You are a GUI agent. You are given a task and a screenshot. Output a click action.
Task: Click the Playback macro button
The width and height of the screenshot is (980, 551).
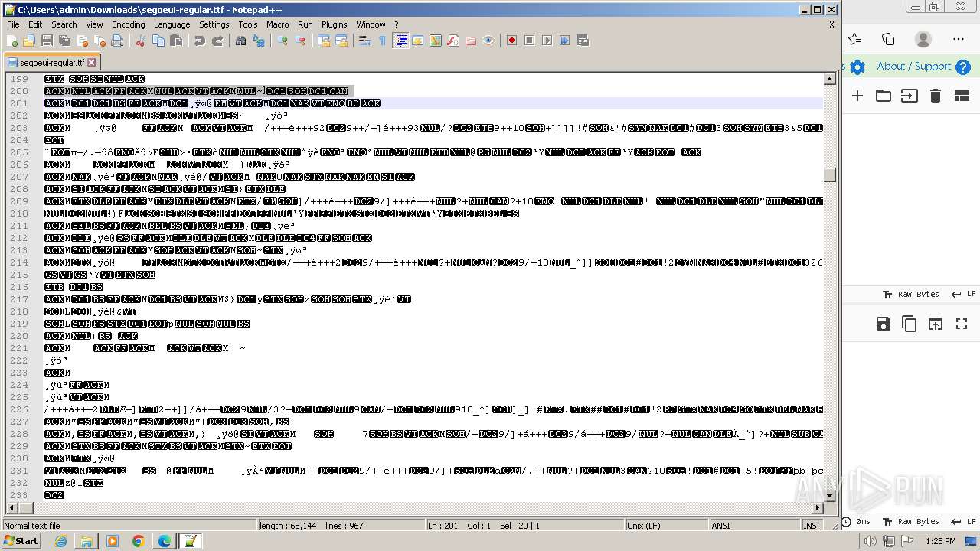point(547,41)
